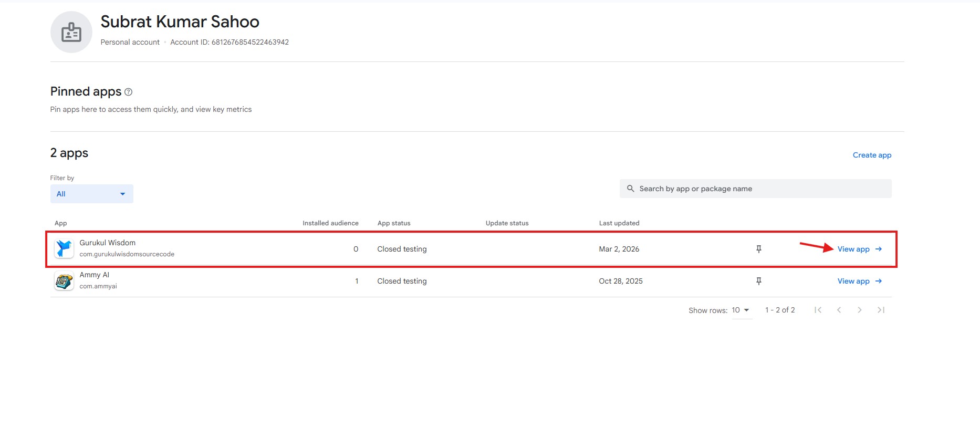Open Pinned apps help icon

(x=128, y=92)
